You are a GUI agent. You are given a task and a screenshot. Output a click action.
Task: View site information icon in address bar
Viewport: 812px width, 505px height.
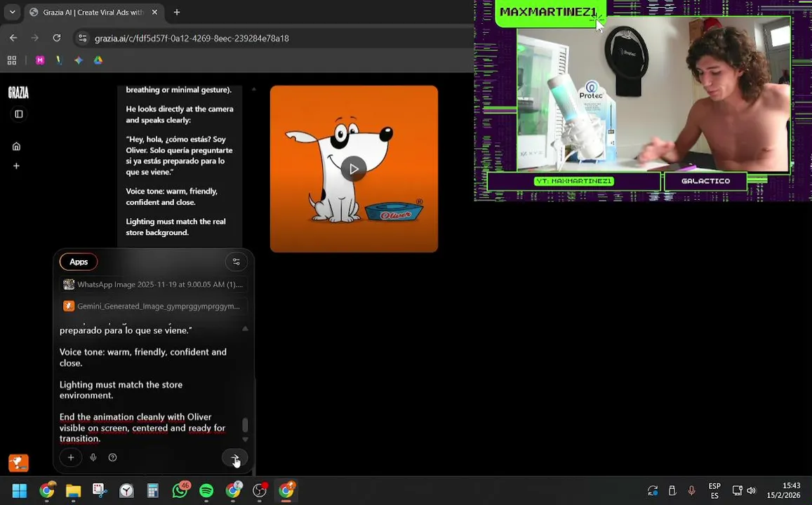tap(82, 39)
